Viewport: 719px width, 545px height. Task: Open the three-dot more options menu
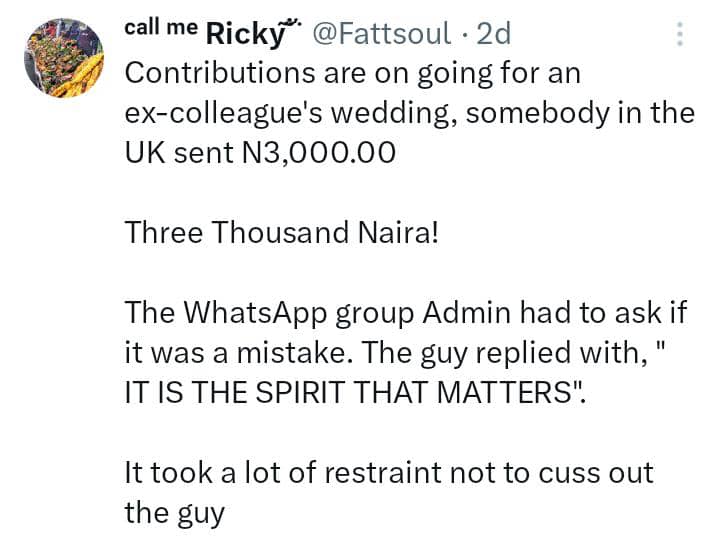tap(680, 33)
